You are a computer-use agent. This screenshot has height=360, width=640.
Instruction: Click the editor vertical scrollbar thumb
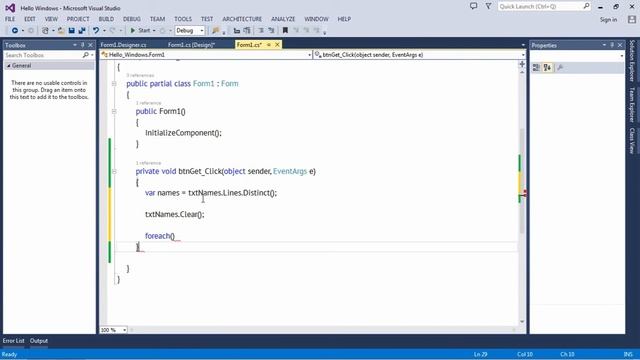point(522,182)
